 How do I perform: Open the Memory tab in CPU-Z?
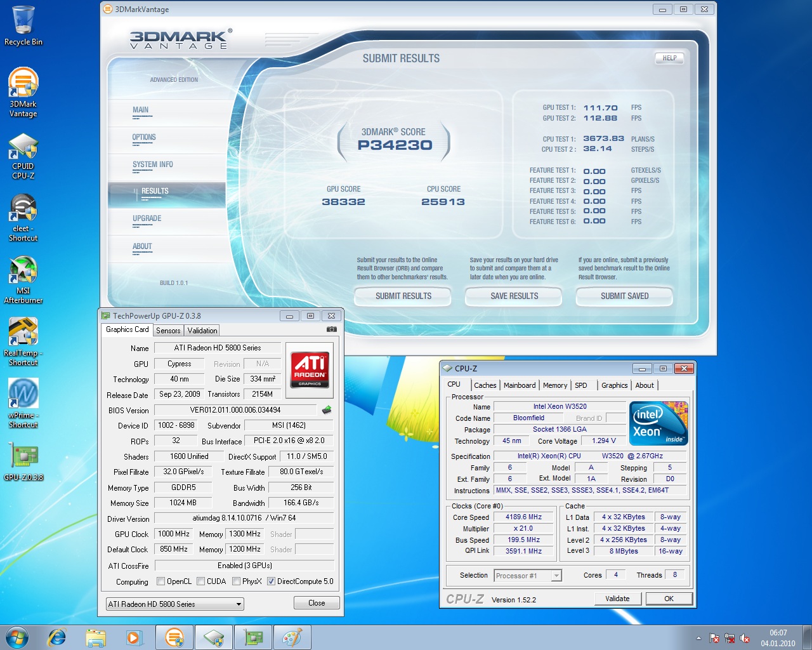pos(555,385)
